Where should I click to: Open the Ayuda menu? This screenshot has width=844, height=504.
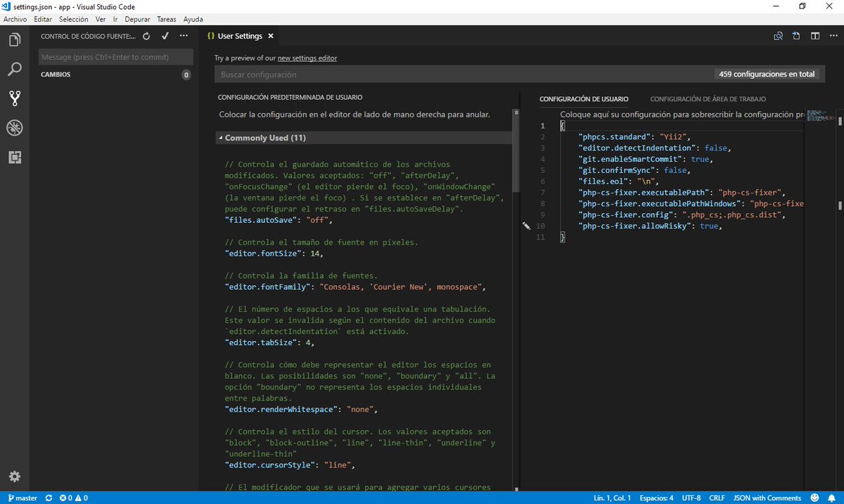pos(193,19)
